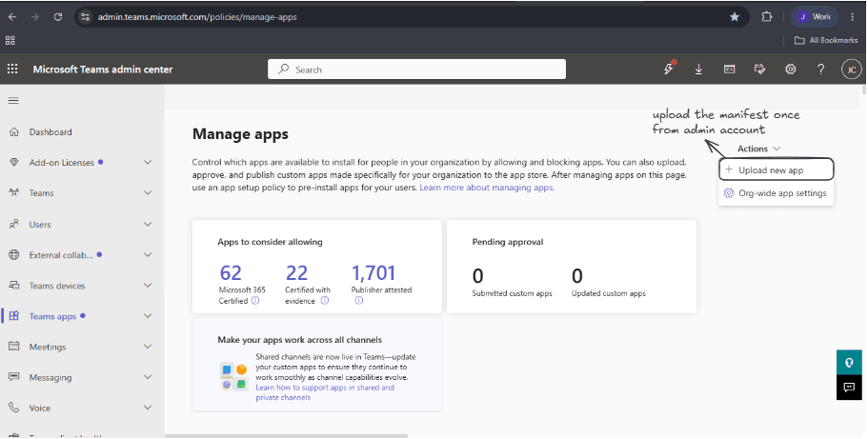The image size is (868, 439).
Task: Expand the Add-on Licenses chevron
Action: 148,162
